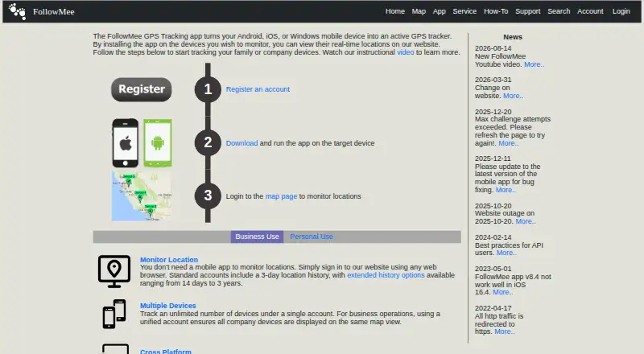The image size is (644, 354).
Task: Click the '2022-04-17' news date
Action: pyautogui.click(x=493, y=308)
